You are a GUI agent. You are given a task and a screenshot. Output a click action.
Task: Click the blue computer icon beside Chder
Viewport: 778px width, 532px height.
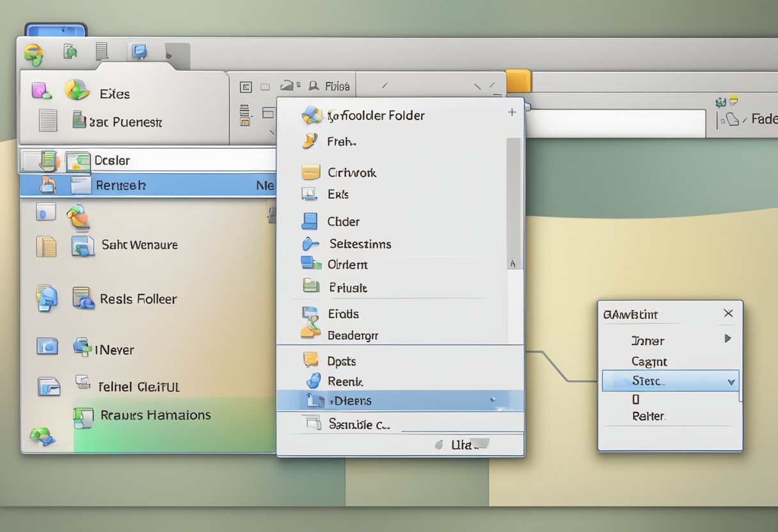(310, 221)
